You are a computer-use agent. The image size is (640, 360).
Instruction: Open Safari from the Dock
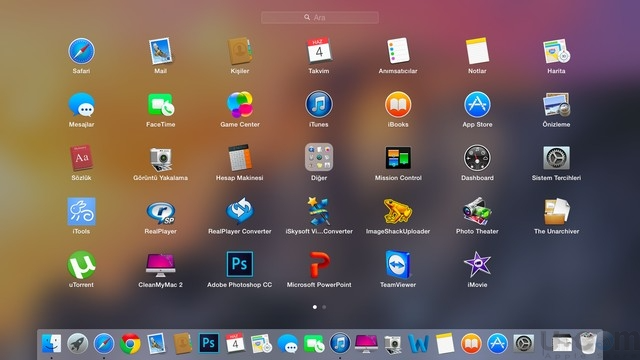[x=104, y=343]
